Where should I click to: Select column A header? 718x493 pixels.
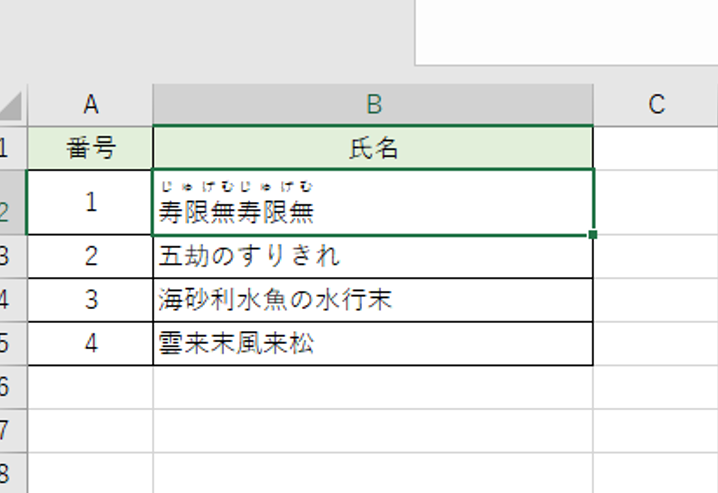click(x=90, y=104)
